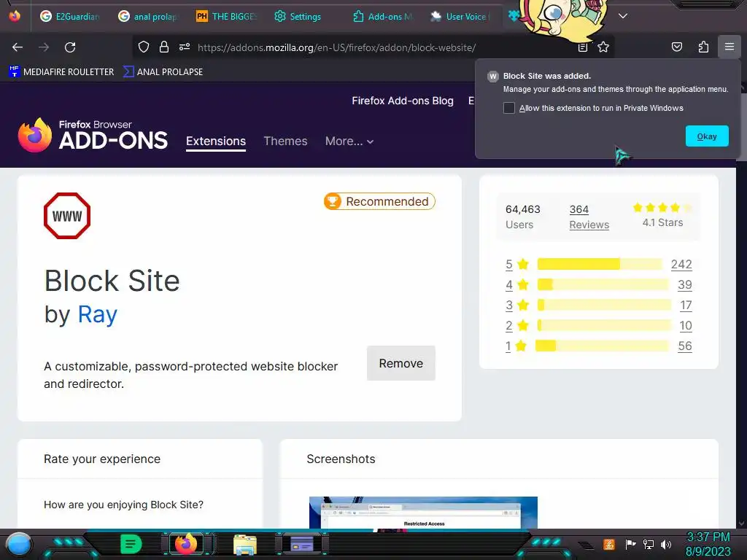
Task: Go forward using the forward arrow
Action: (x=44, y=47)
